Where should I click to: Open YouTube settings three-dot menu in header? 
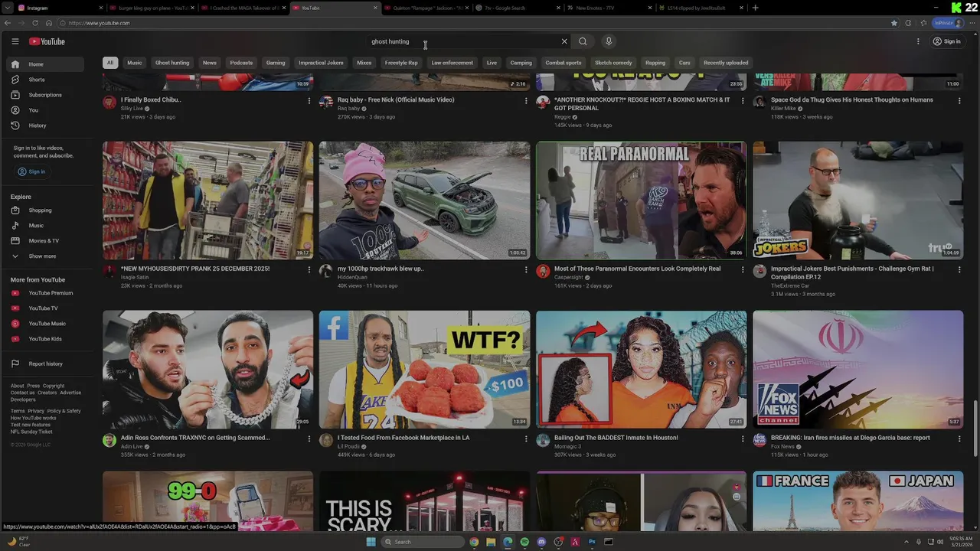(x=918, y=41)
